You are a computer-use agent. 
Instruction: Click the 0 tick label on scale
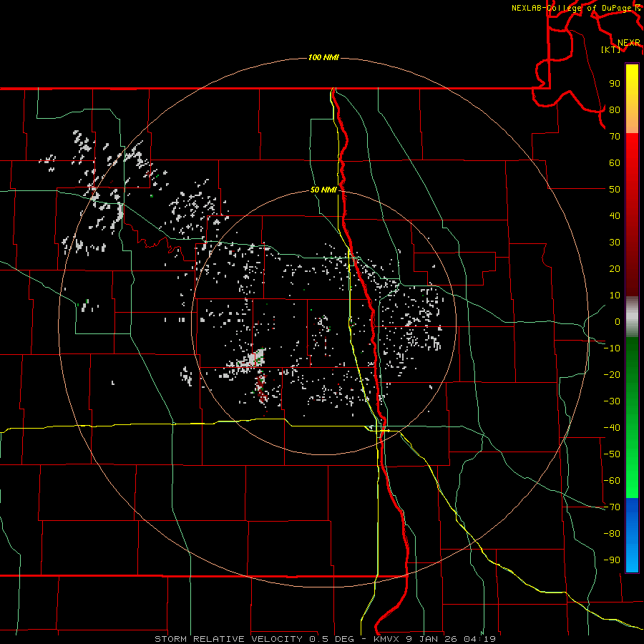[618, 321]
